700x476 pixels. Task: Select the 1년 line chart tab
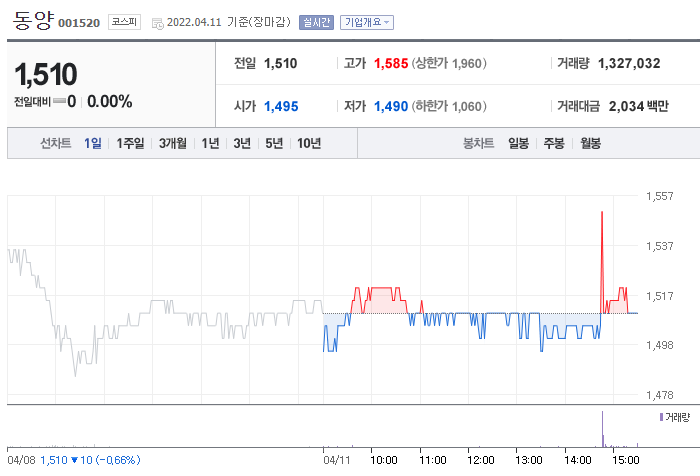click(210, 143)
